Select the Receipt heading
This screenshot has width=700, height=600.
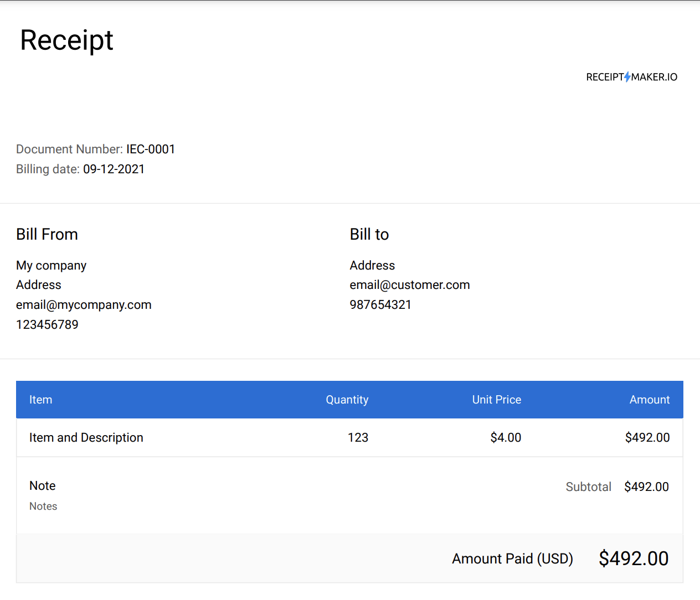click(x=66, y=40)
